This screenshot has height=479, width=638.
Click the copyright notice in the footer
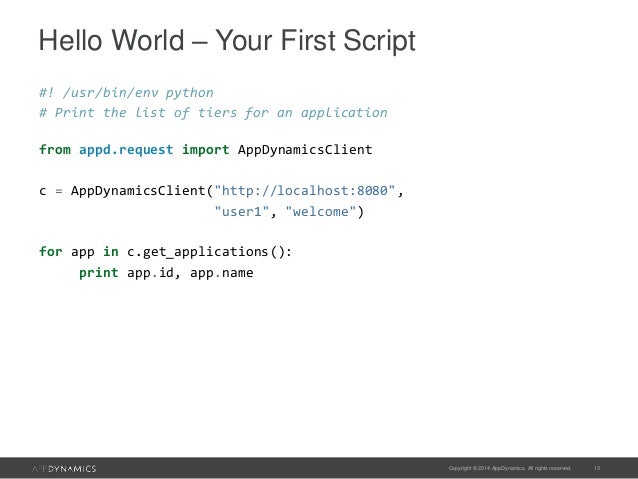(x=509, y=468)
